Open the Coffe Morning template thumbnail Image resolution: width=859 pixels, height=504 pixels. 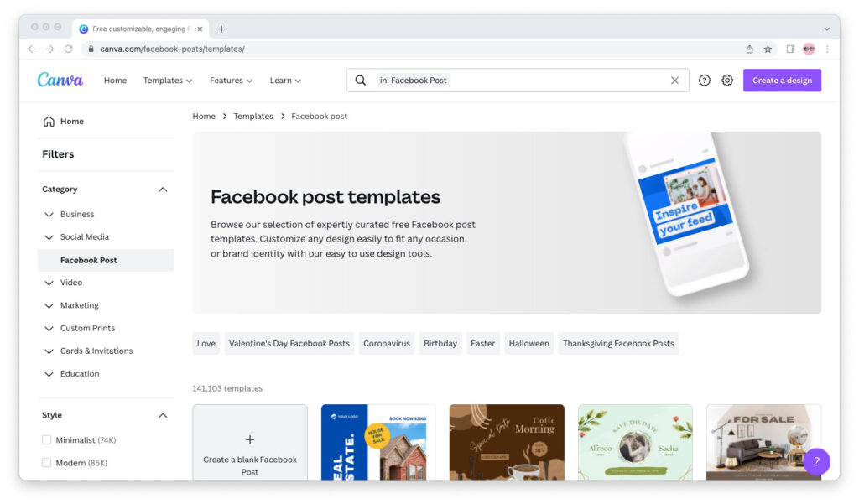pos(507,443)
